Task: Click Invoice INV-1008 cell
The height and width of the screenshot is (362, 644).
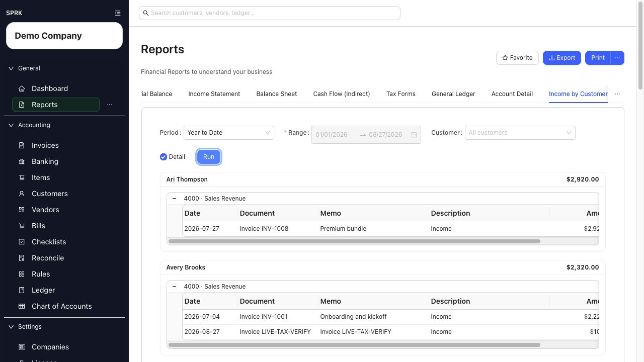Action: pos(264,229)
